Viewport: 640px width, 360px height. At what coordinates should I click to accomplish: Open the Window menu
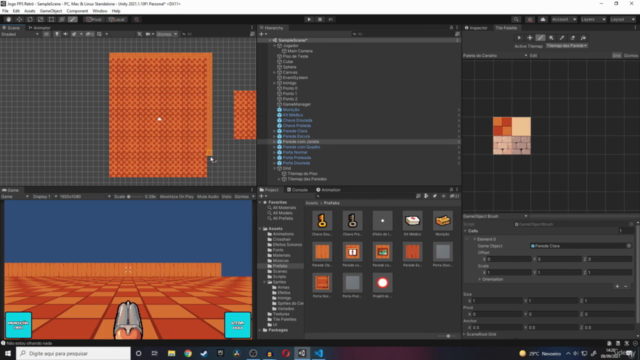100,11
